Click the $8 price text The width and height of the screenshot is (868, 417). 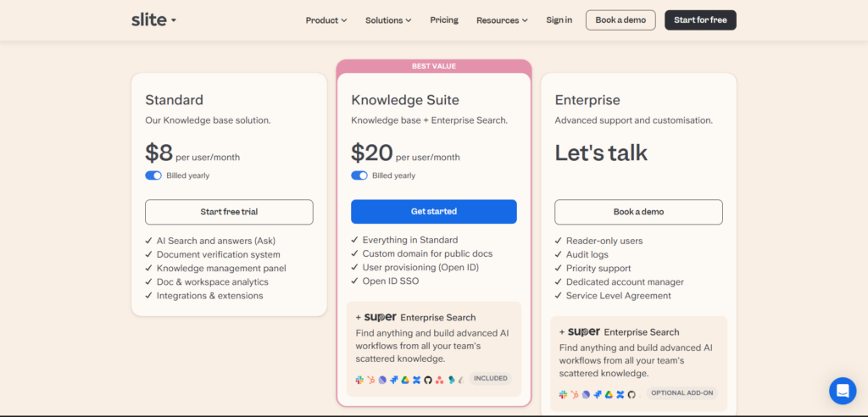point(159,153)
